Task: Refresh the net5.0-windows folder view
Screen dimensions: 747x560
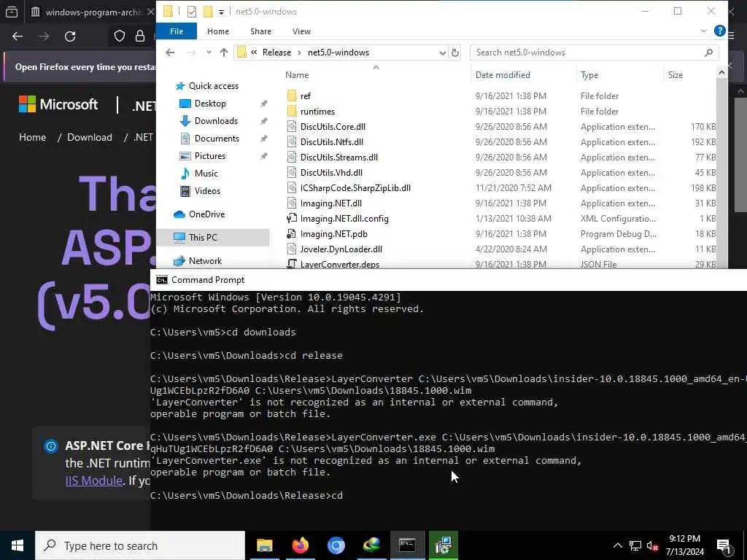Action: point(455,52)
